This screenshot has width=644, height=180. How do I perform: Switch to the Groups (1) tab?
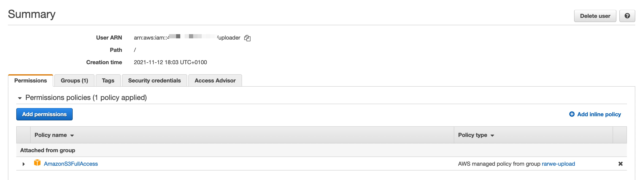74,81
